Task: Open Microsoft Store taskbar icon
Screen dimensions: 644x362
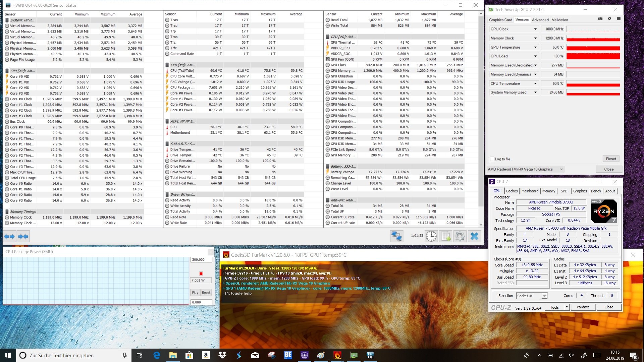Action: 189,355
